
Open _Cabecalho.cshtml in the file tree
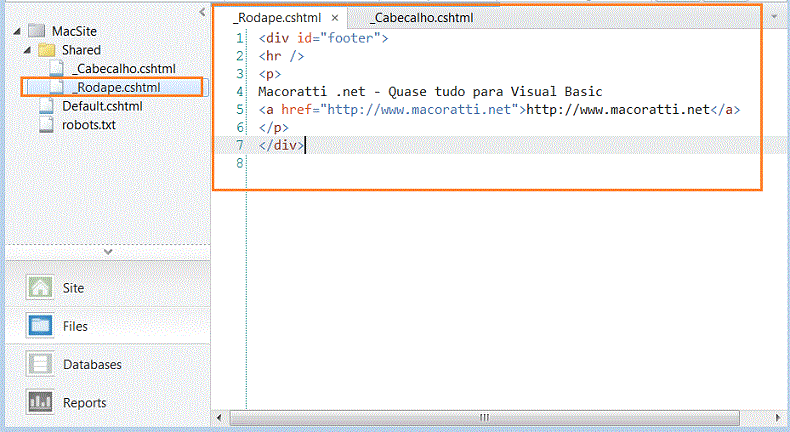coord(124,69)
